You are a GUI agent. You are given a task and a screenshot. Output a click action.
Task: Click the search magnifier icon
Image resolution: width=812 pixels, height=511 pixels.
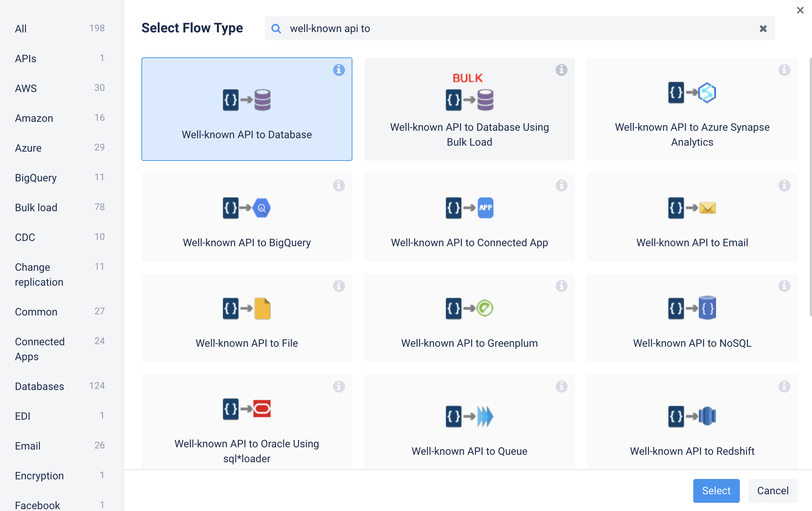(x=276, y=29)
